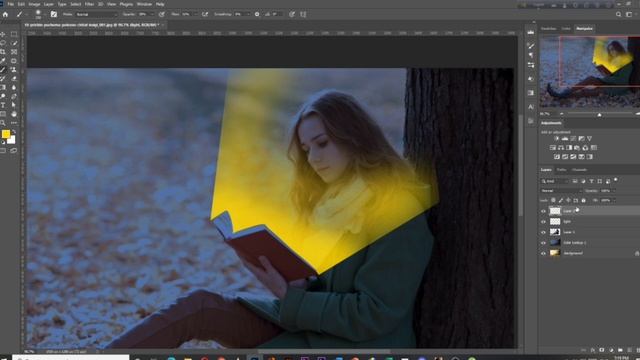Select the Brush tool in toolbox

(3, 70)
